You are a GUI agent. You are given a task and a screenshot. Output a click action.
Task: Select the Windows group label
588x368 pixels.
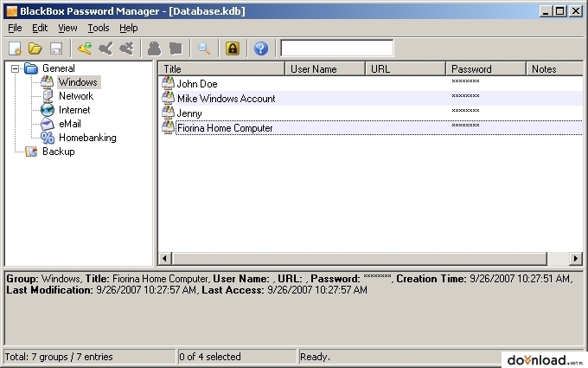coord(78,82)
